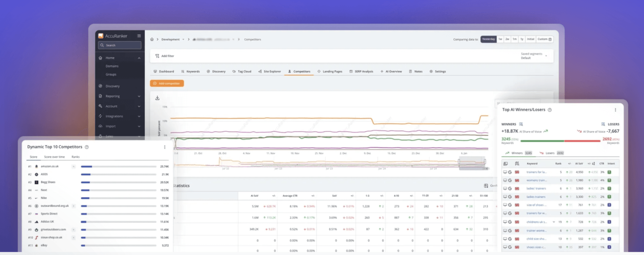This screenshot has width=644, height=255.
Task: Click the amazon.co.uk favicon
Action: tap(36, 166)
